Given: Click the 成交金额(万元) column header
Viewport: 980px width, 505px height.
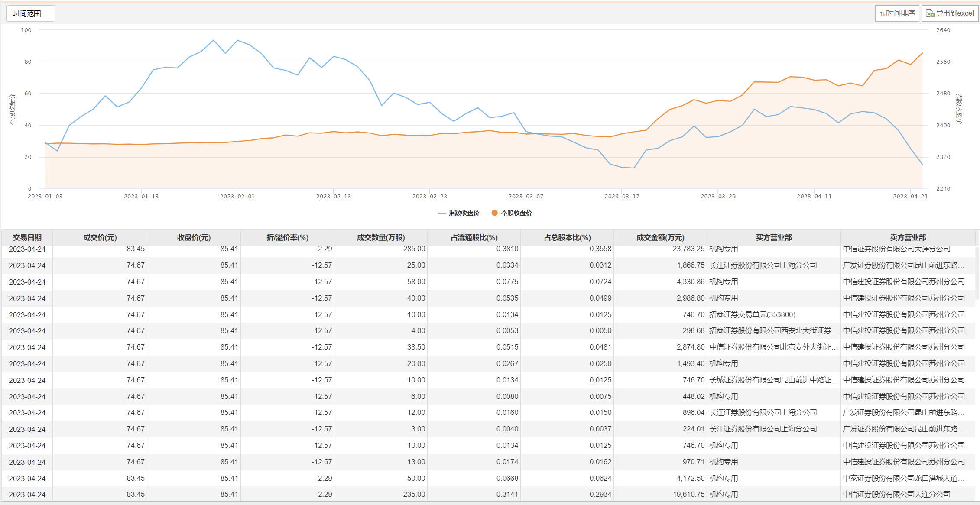Looking at the screenshot, I should 660,237.
